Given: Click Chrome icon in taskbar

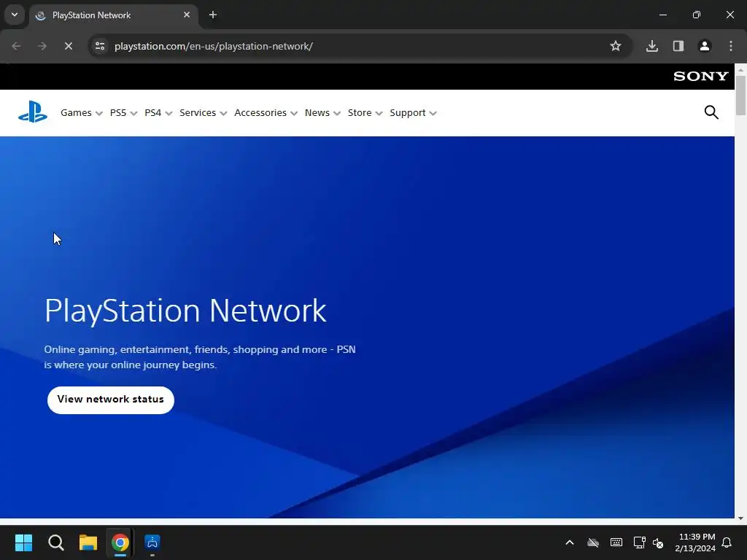Looking at the screenshot, I should [x=120, y=542].
